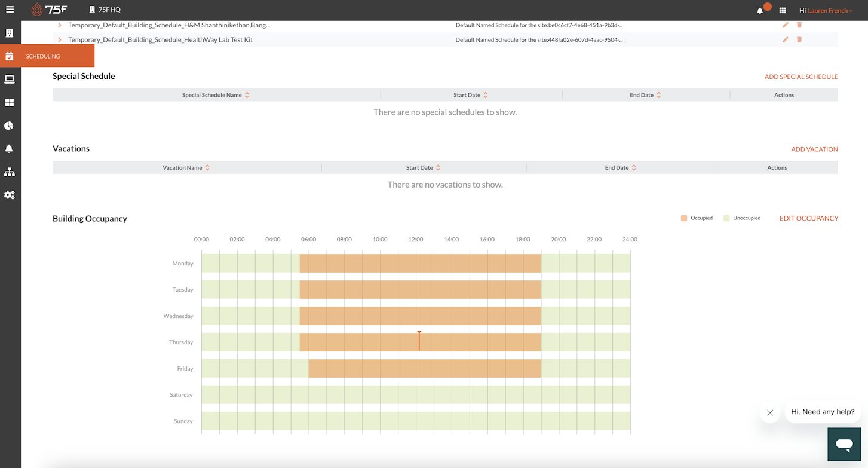The image size is (868, 468).
Task: Open the four-tile grid icon in the sidebar
Action: tap(10, 103)
